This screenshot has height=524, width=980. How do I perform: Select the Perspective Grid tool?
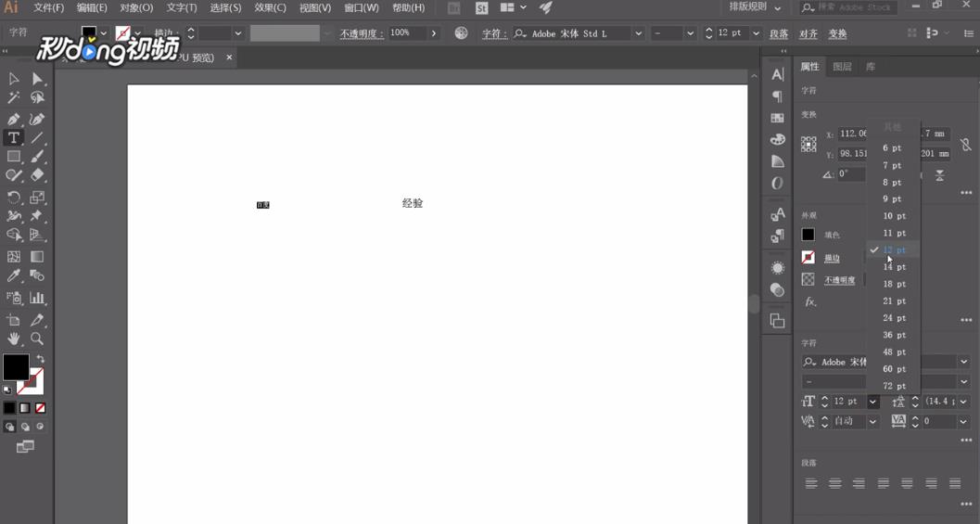click(x=37, y=236)
